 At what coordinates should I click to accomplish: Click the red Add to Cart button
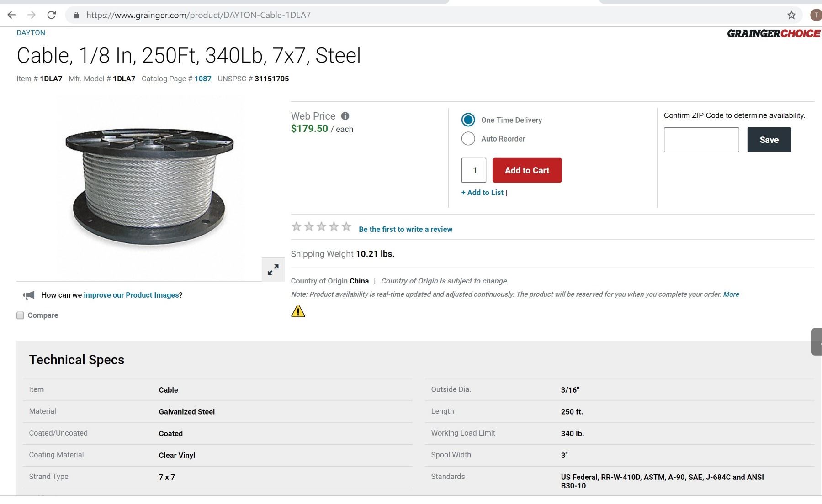point(527,170)
